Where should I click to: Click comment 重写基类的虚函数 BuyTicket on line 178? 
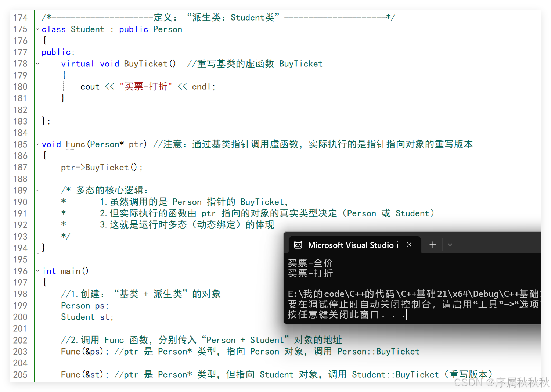pyautogui.click(x=255, y=64)
